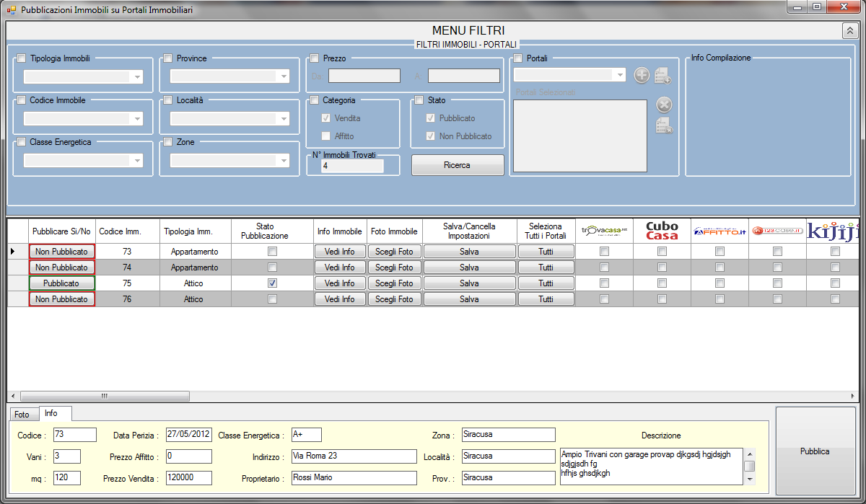Click the Ricerca search button
This screenshot has width=866, height=504.
coord(457,165)
